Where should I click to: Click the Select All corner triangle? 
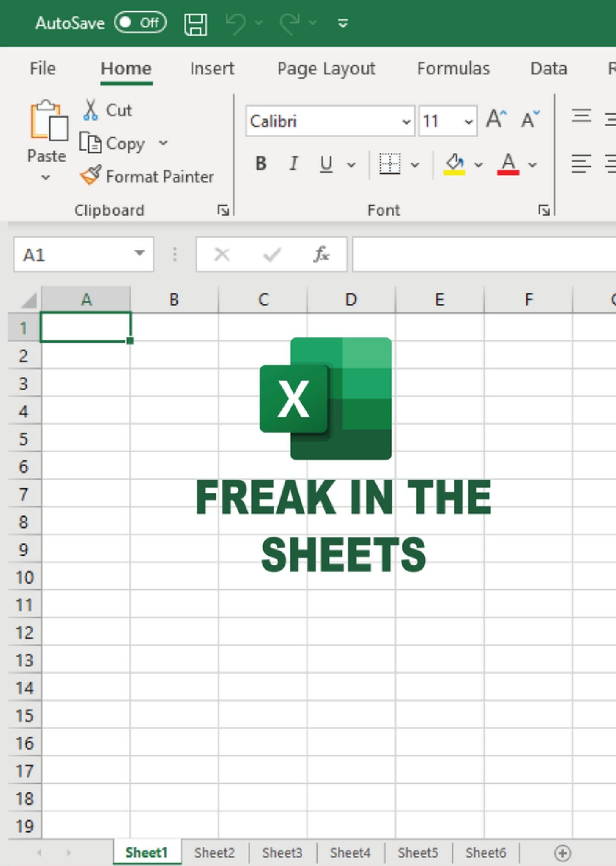(28, 300)
